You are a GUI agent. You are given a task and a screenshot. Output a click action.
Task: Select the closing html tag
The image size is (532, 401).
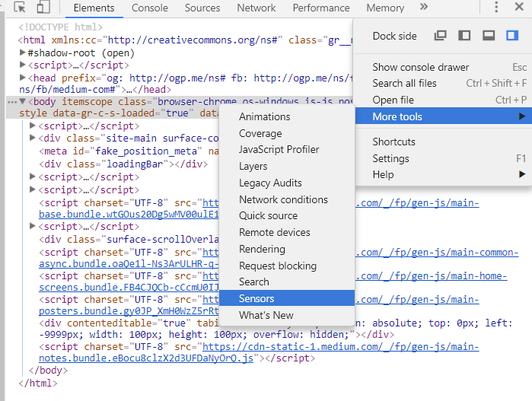[38, 383]
